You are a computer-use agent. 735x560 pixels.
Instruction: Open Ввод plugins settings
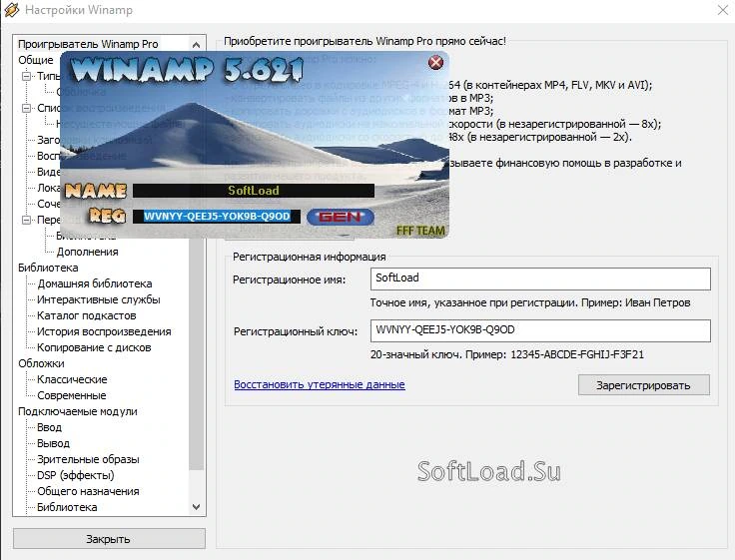pyautogui.click(x=49, y=427)
